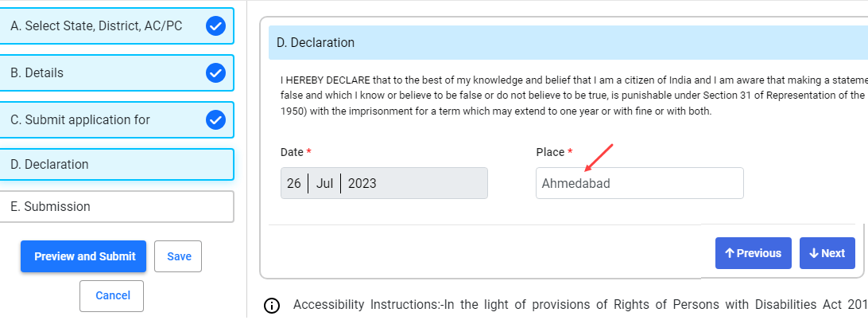
Task: Click Preview and Submit button
Action: pyautogui.click(x=83, y=256)
